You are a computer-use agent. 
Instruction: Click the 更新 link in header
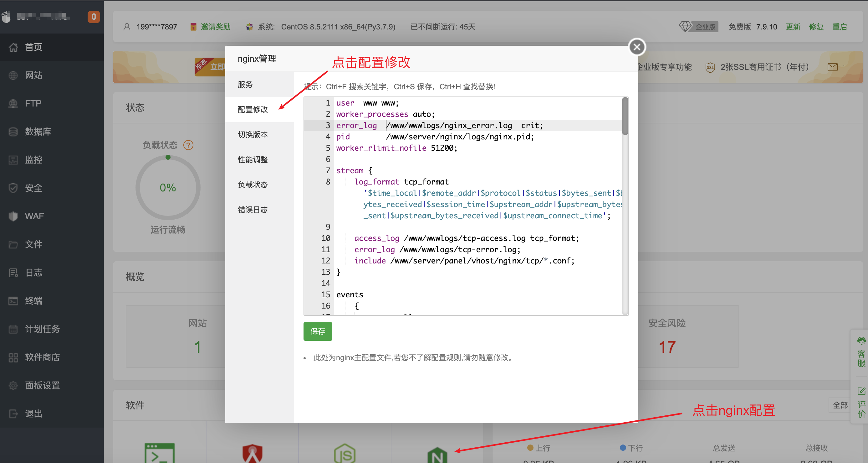pos(793,27)
